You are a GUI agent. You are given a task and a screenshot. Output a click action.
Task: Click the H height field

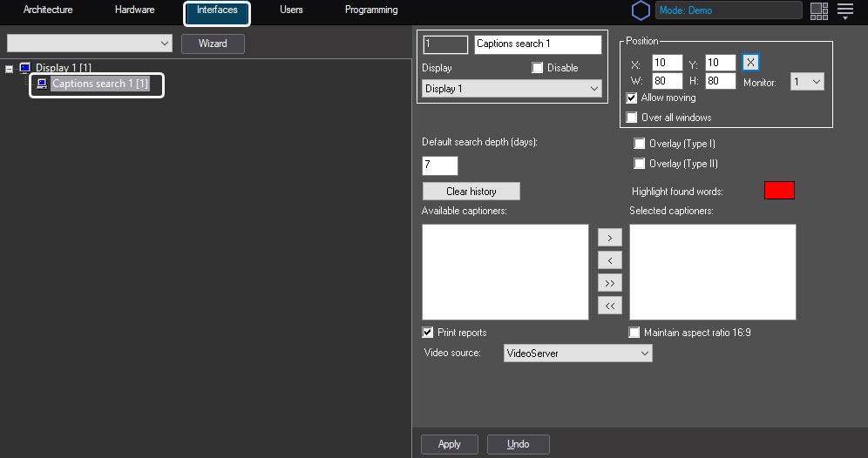pos(721,81)
